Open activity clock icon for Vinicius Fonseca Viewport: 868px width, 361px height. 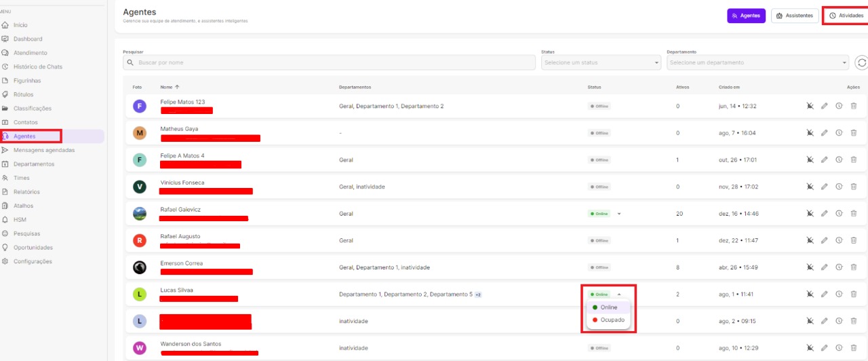(x=839, y=187)
